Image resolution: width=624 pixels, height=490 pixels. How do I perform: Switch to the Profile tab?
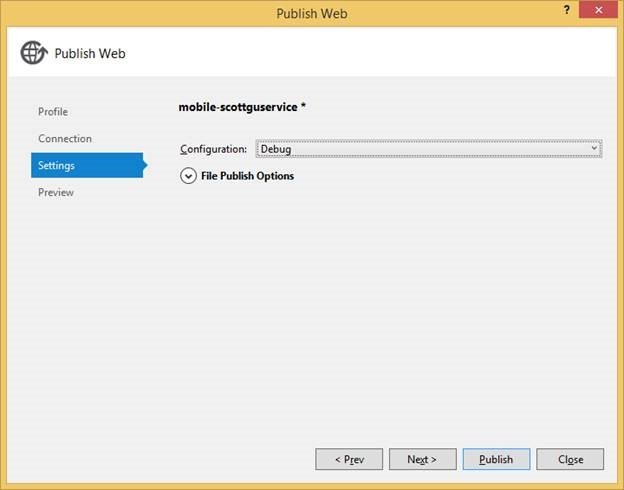pos(53,112)
